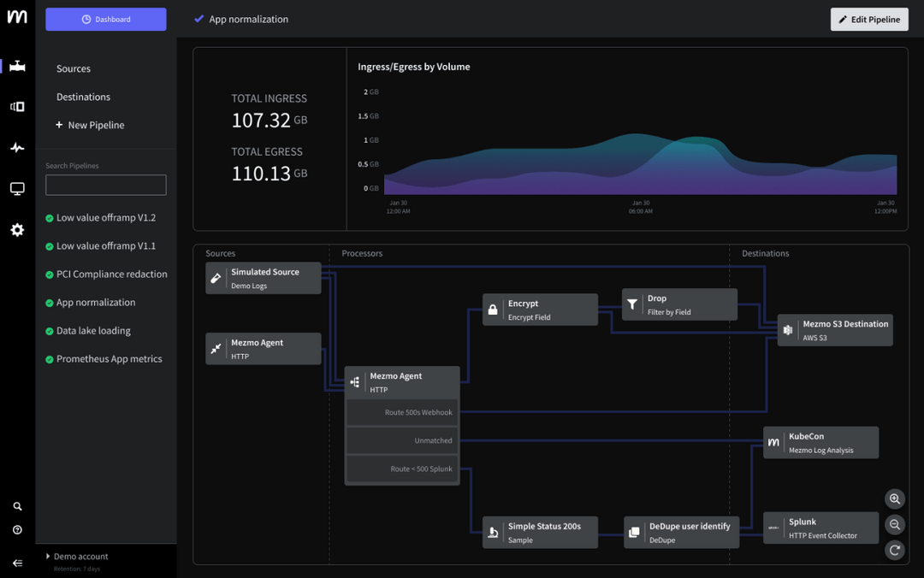Click the funnel icon on the Drop processor
The image size is (924, 578).
coord(631,304)
